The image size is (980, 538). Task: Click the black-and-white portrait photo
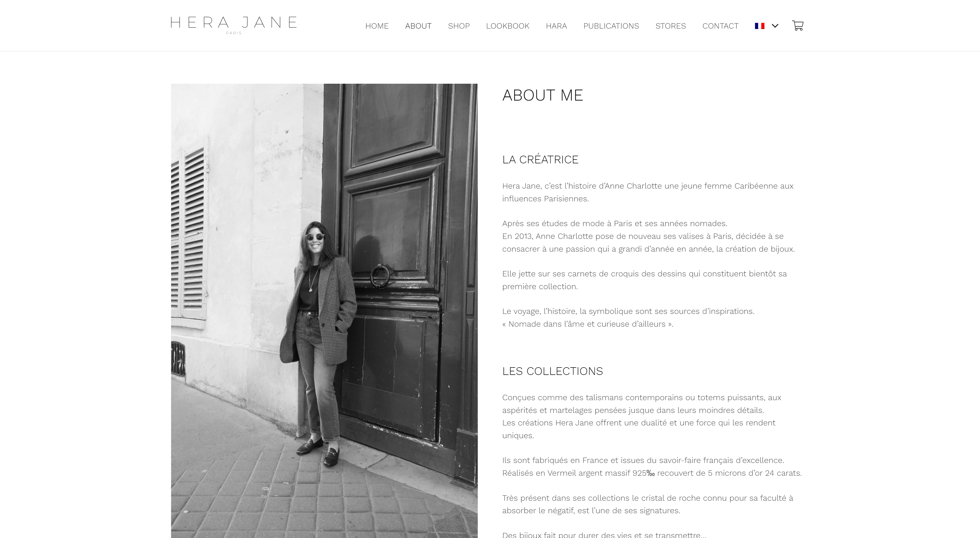[x=324, y=310]
